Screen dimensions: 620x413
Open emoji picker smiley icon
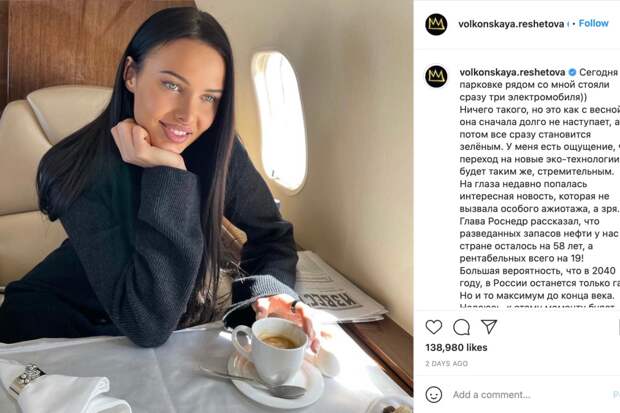[x=434, y=394]
